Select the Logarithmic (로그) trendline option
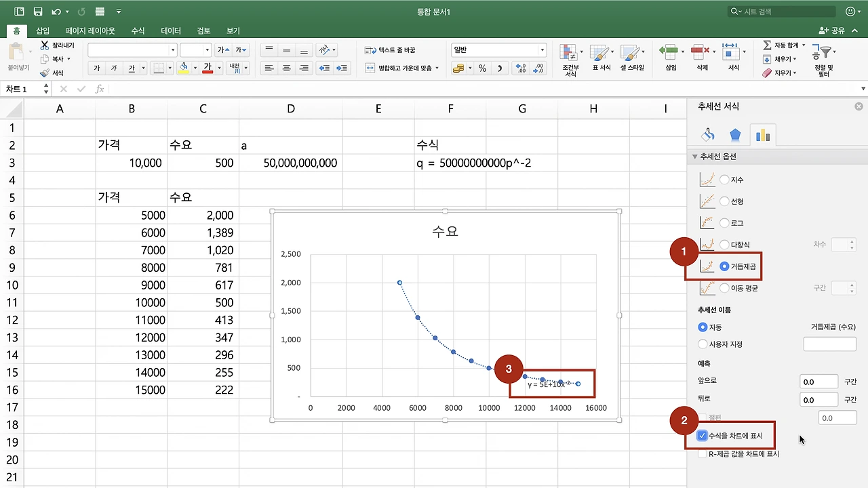This screenshot has height=488, width=868. coord(725,223)
